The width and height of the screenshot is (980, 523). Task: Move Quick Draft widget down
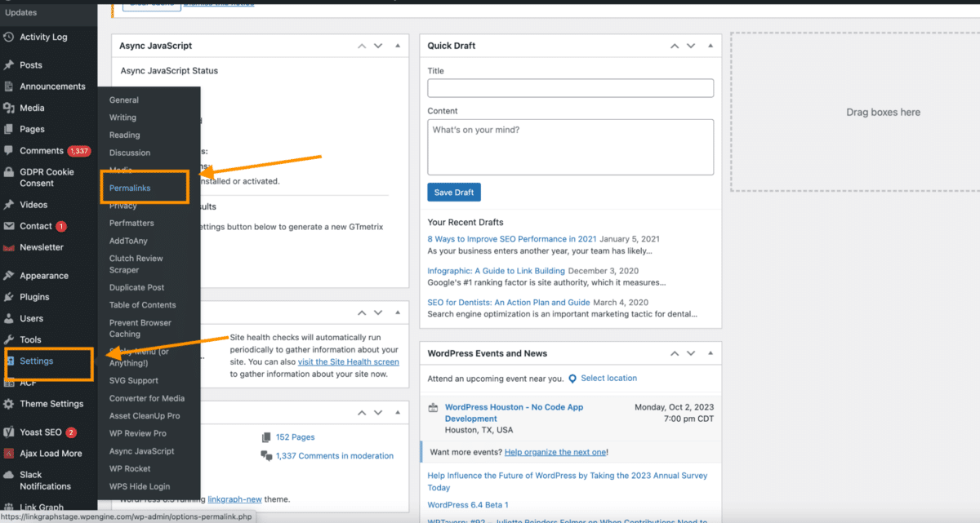coord(691,46)
